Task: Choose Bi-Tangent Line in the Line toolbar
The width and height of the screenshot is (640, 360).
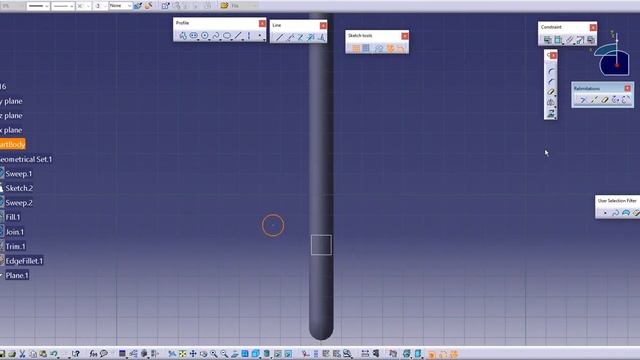Action: pos(300,38)
